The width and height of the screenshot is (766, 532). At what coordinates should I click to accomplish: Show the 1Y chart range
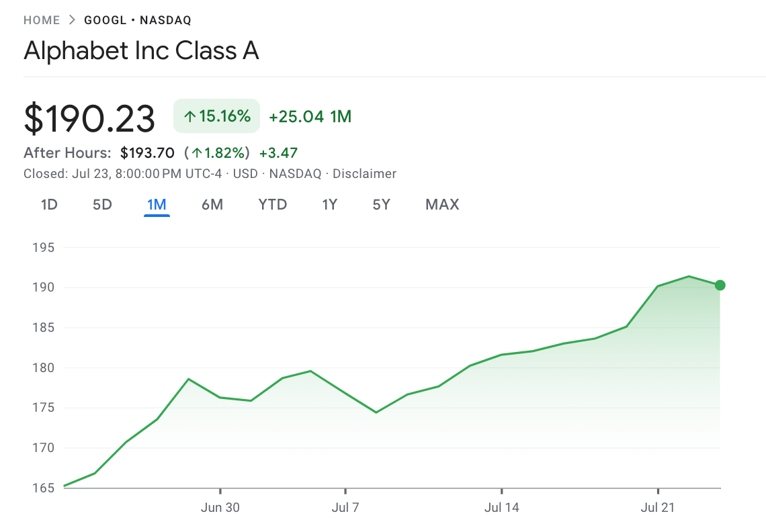coord(330,204)
